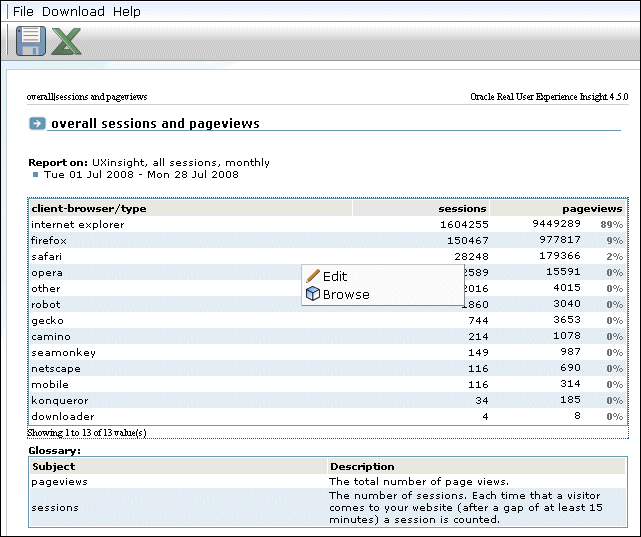Select the downloader row

(328, 416)
